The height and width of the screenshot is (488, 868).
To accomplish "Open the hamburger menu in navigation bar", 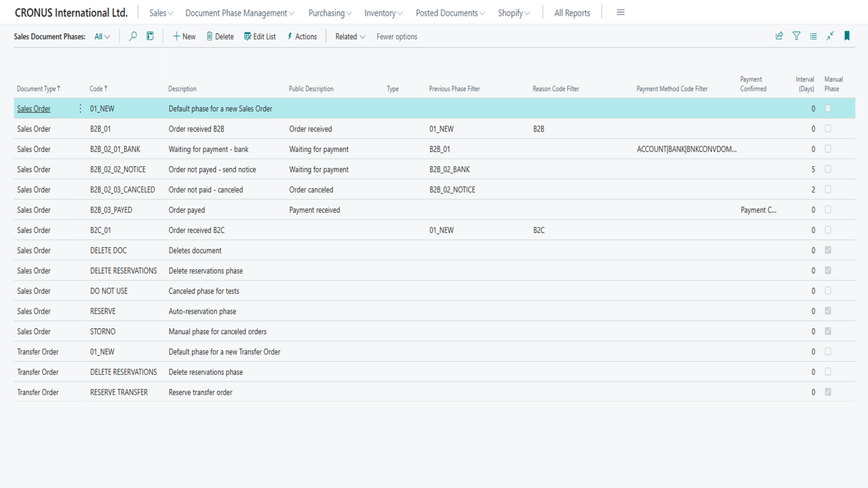I will tap(620, 13).
